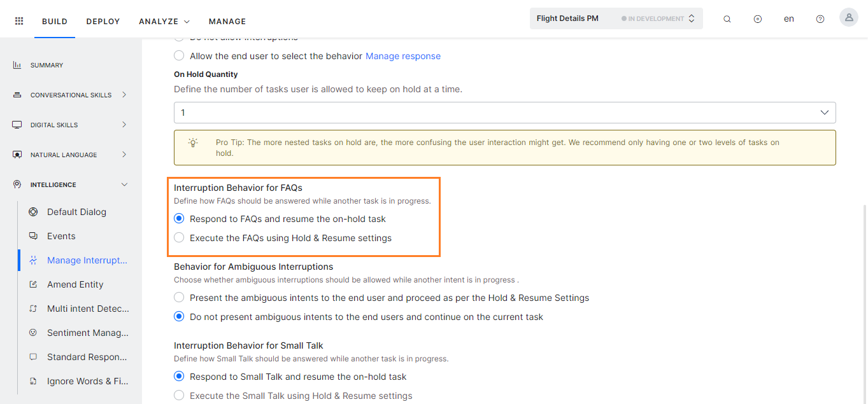This screenshot has height=404, width=868.
Task: Click the circular icon beside search
Action: coord(757,19)
